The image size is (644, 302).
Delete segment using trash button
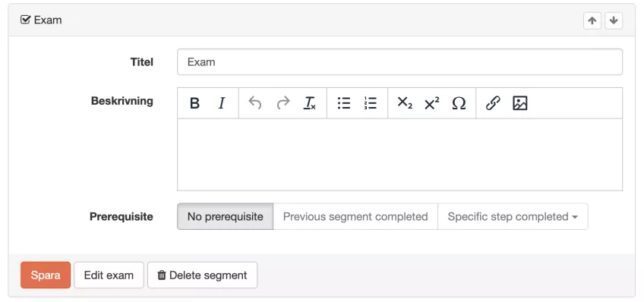point(203,275)
